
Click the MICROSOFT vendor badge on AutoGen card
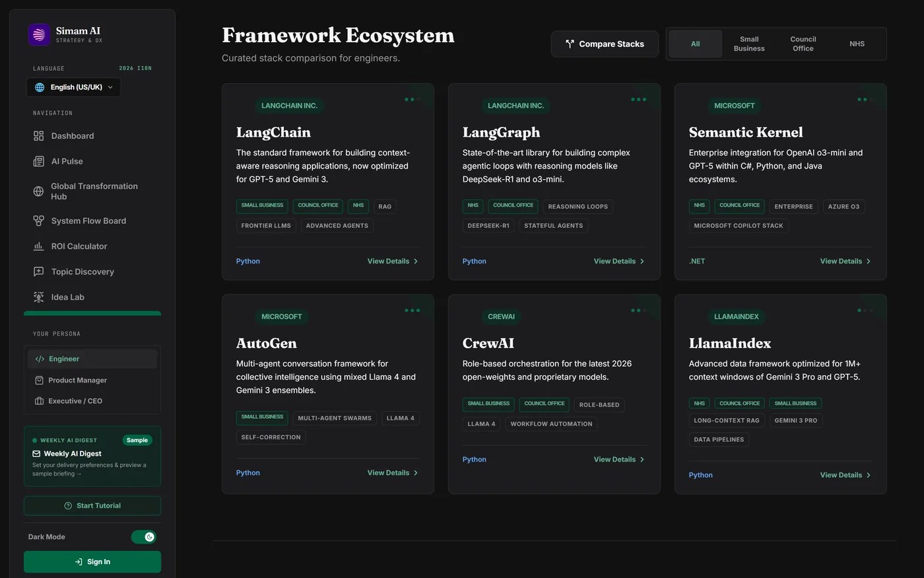(x=282, y=317)
